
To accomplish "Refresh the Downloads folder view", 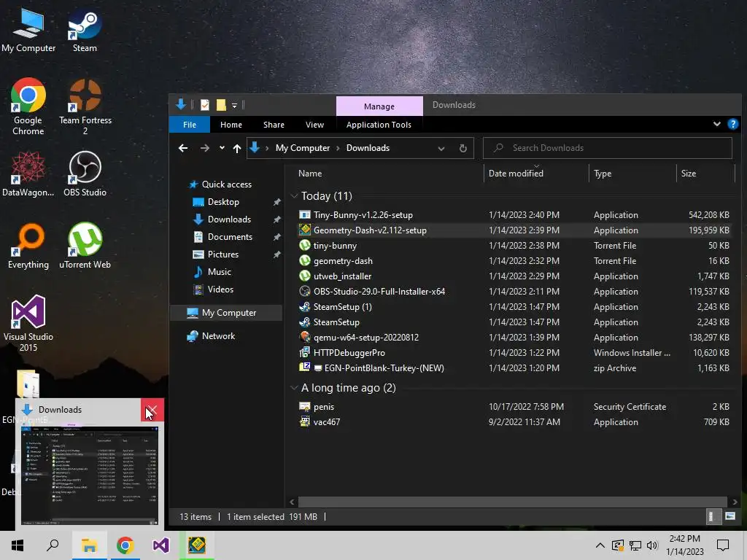I will click(462, 148).
